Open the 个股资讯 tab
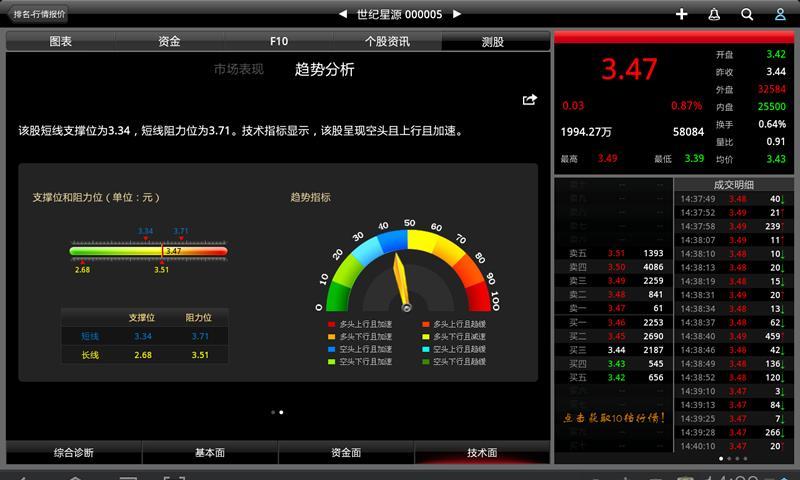Screen dimensions: 800x480 coord(387,41)
